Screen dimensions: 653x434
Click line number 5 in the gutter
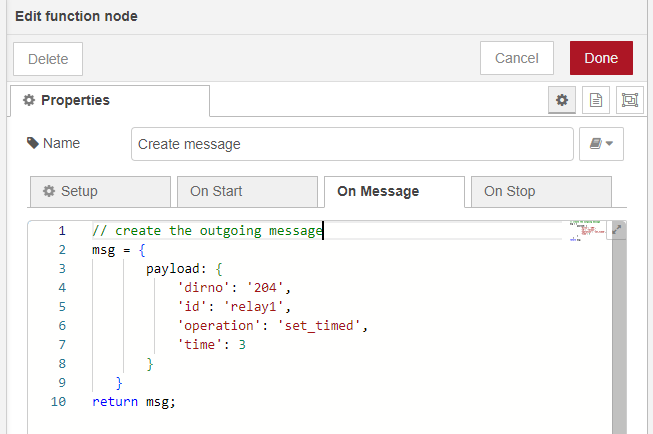pos(61,306)
